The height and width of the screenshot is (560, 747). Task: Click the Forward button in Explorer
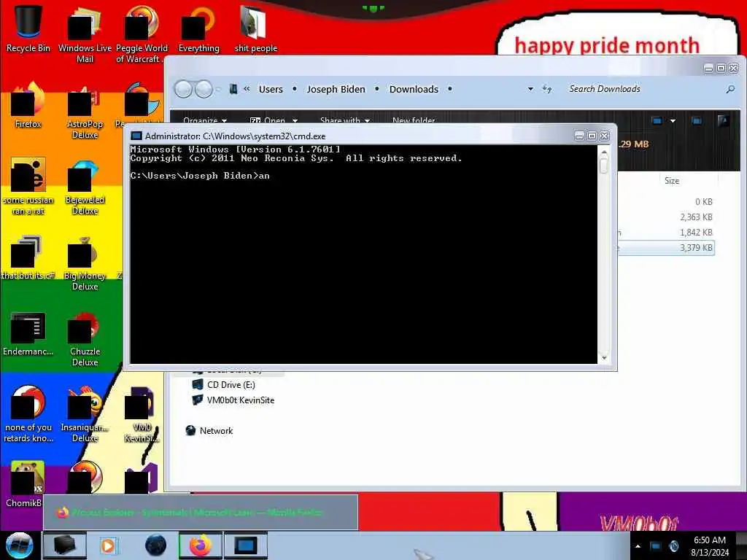204,89
